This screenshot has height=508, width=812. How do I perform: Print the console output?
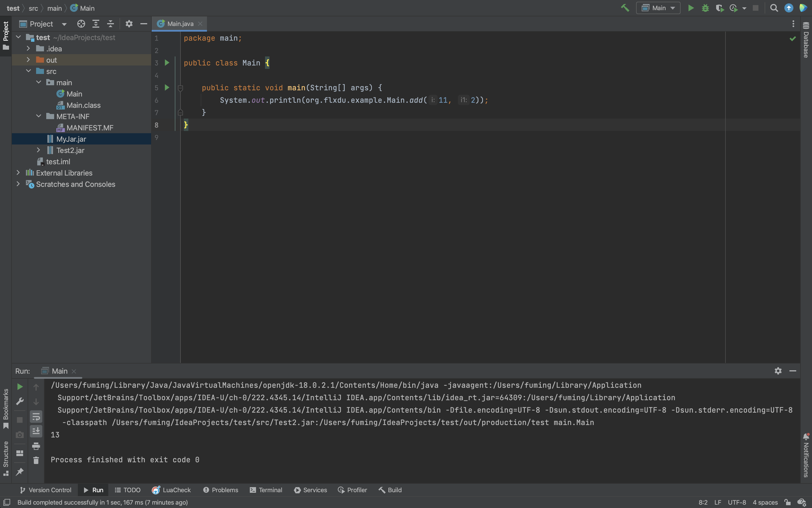(x=36, y=446)
